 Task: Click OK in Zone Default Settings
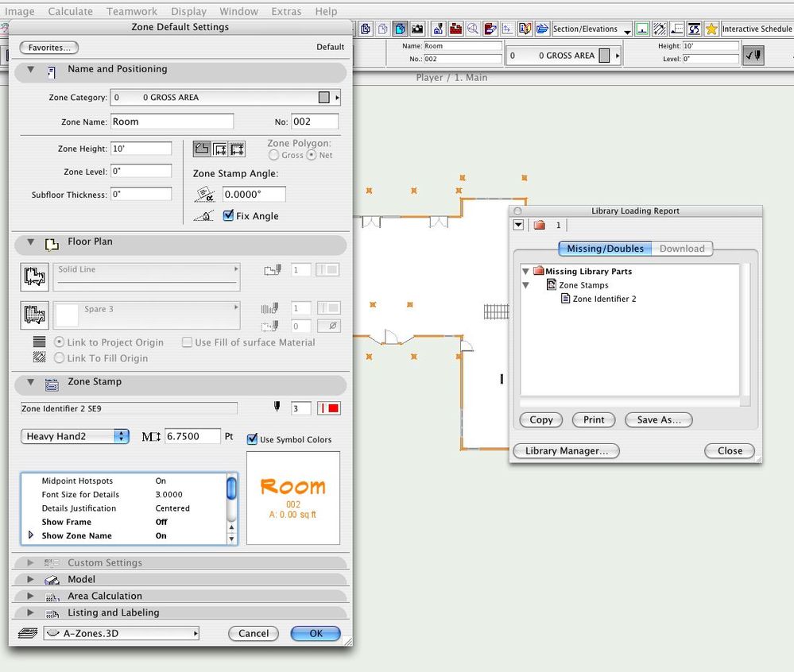pyautogui.click(x=316, y=633)
